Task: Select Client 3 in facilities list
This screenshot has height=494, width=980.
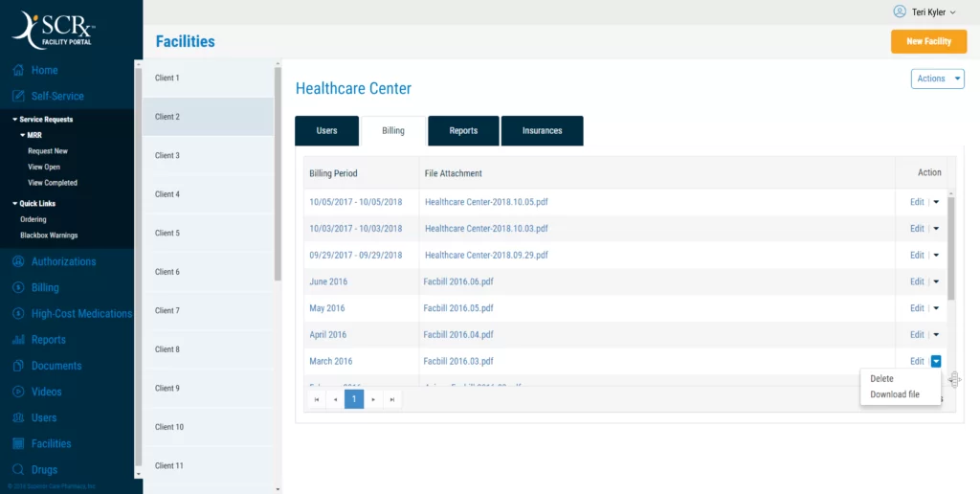Action: point(208,155)
